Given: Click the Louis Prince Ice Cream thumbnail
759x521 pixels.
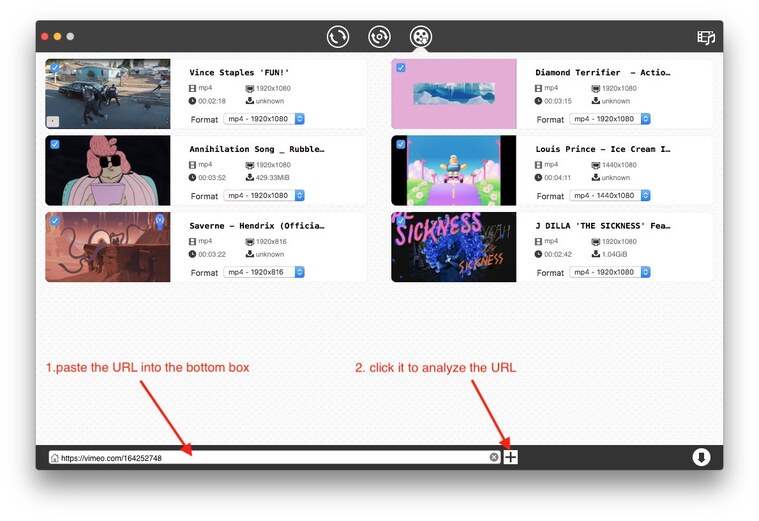Looking at the screenshot, I should coord(454,170).
